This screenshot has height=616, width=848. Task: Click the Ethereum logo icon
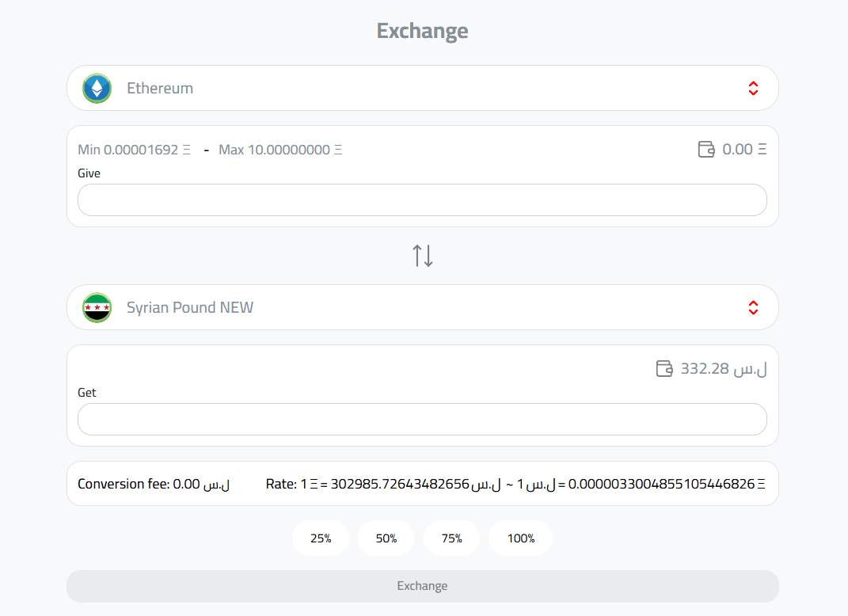pos(97,88)
